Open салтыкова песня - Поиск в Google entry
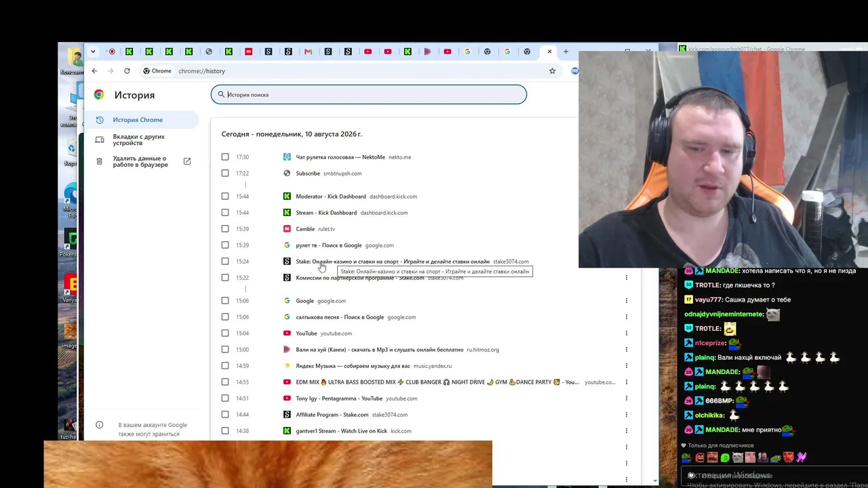868x488 pixels. [x=340, y=317]
